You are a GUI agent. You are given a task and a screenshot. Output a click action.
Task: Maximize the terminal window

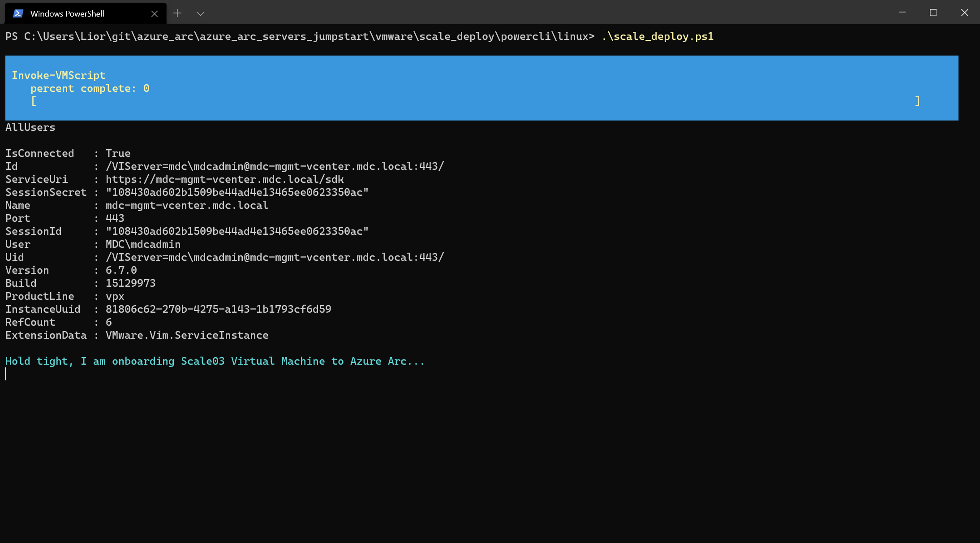coord(933,13)
